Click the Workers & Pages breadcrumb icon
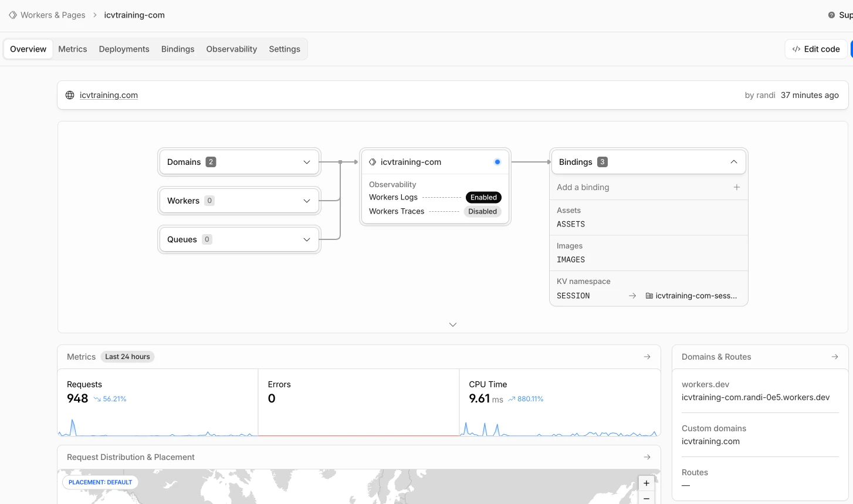This screenshot has width=853, height=504. pos(12,15)
